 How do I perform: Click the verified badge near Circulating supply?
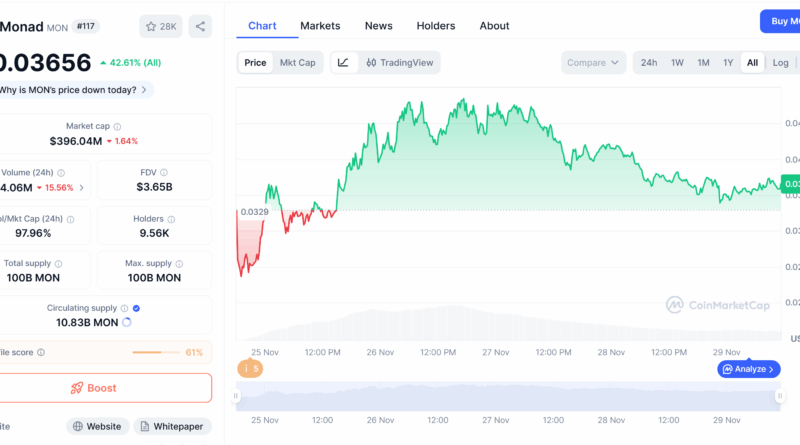click(136, 309)
